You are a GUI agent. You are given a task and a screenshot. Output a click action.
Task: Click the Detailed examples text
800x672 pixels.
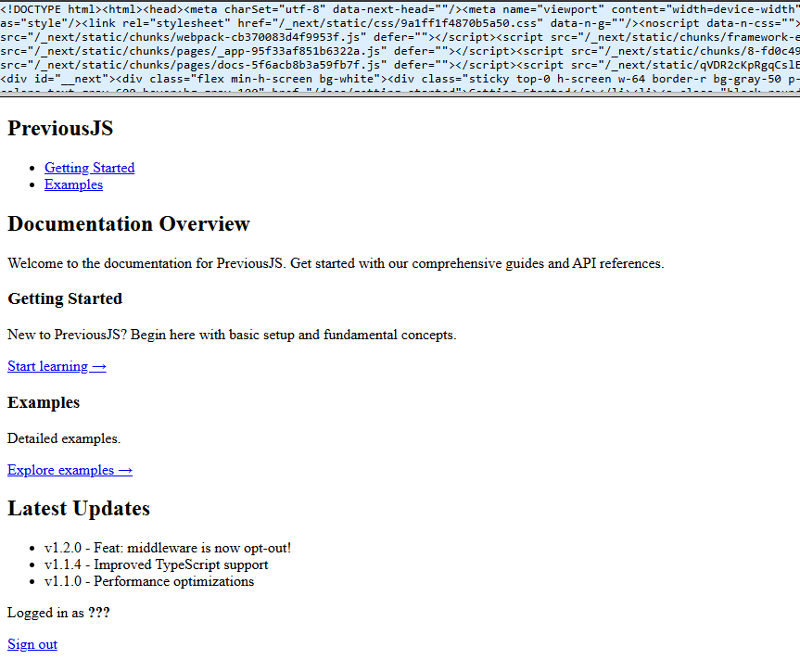[64, 438]
